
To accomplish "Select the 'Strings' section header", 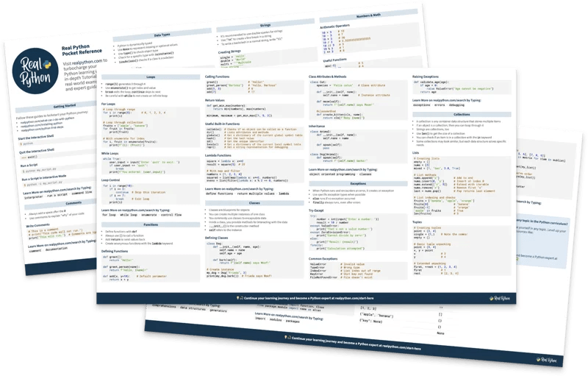I will tap(265, 26).
